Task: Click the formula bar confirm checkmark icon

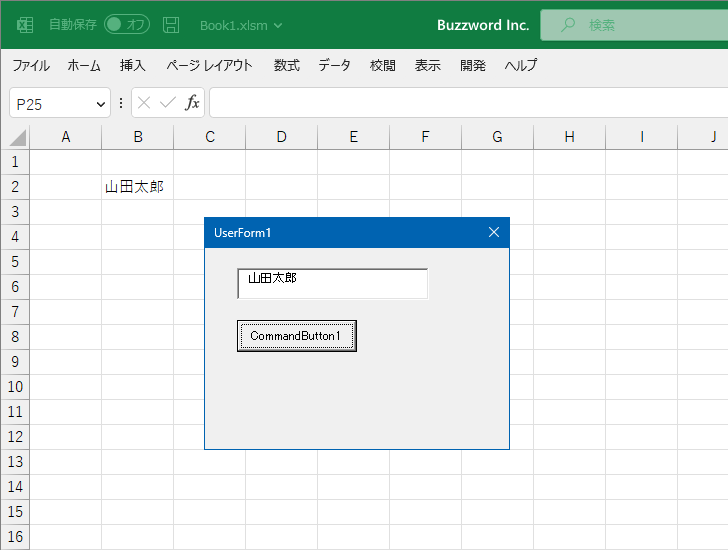Action: tap(168, 102)
